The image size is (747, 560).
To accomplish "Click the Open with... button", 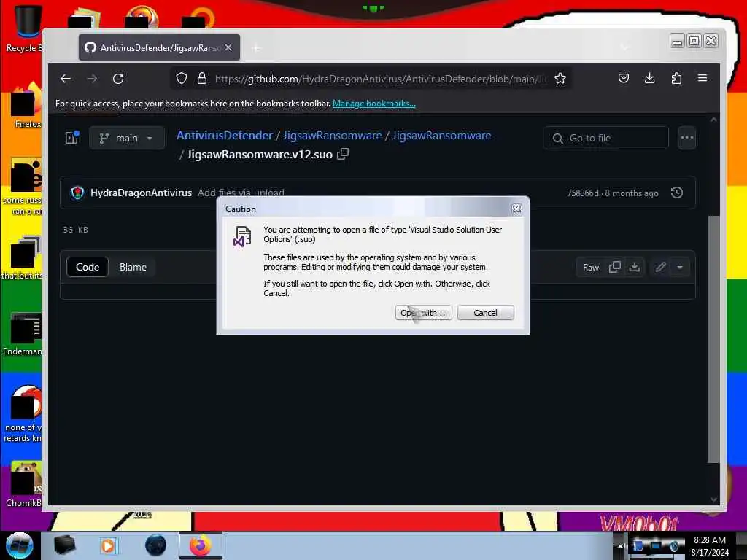I will click(423, 313).
